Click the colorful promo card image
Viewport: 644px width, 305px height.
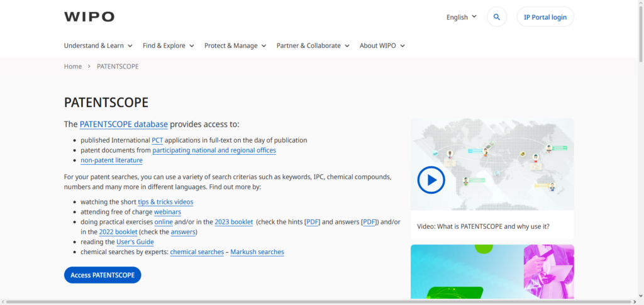(x=492, y=272)
